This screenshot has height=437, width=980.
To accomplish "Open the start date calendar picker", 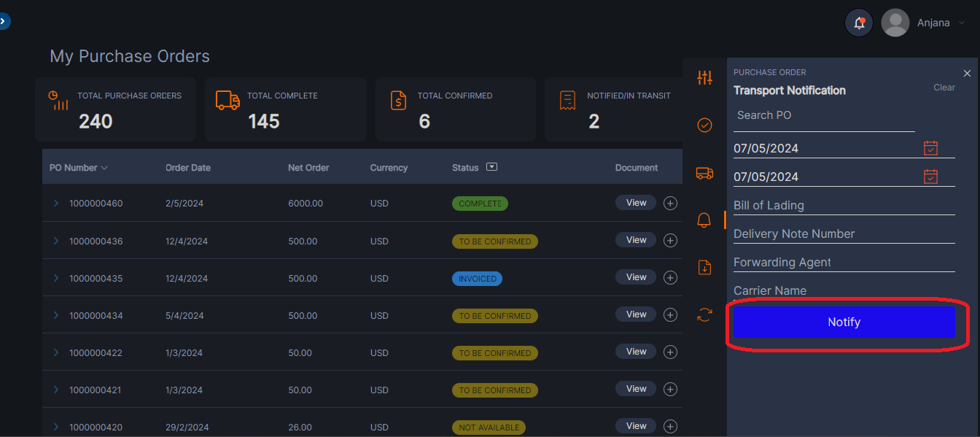I will pos(930,148).
